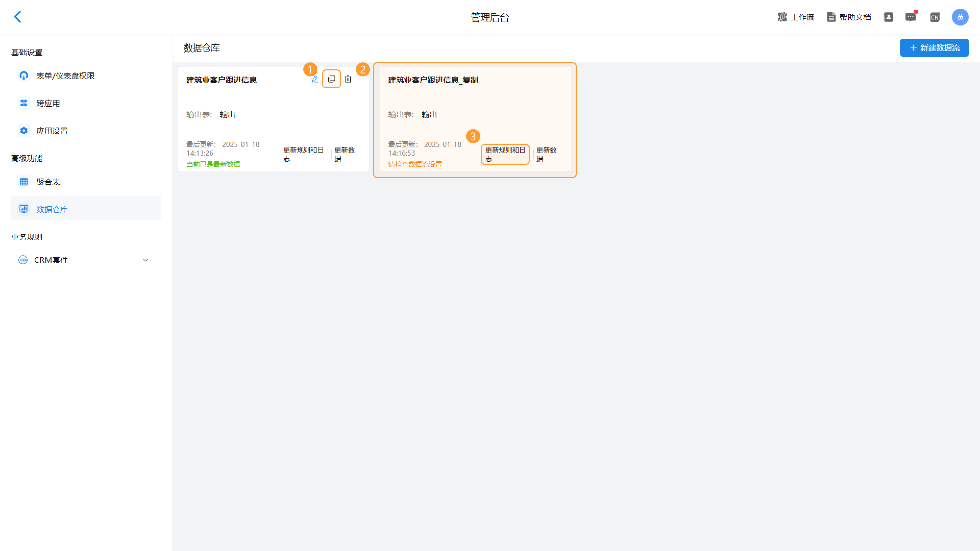Viewport: 980px width, 551px height.
Task: Click the 管理后台 page title
Action: click(x=490, y=17)
